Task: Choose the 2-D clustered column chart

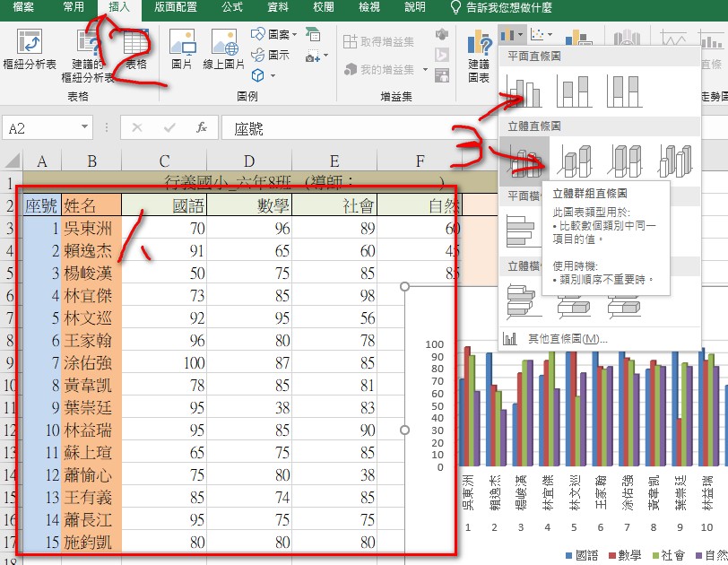Action: [x=524, y=91]
